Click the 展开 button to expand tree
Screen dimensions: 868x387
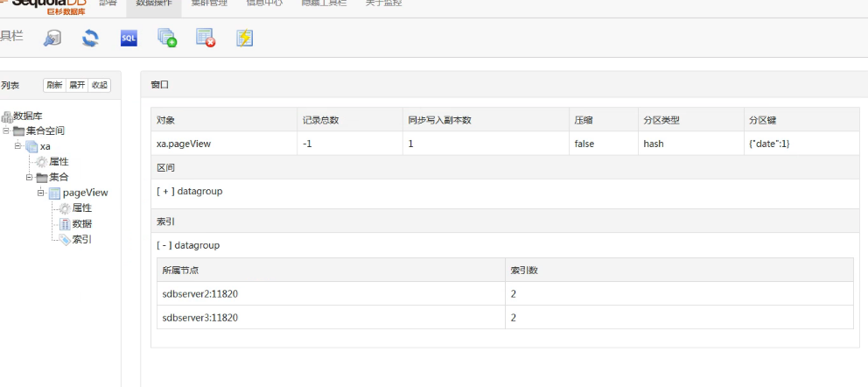[77, 85]
